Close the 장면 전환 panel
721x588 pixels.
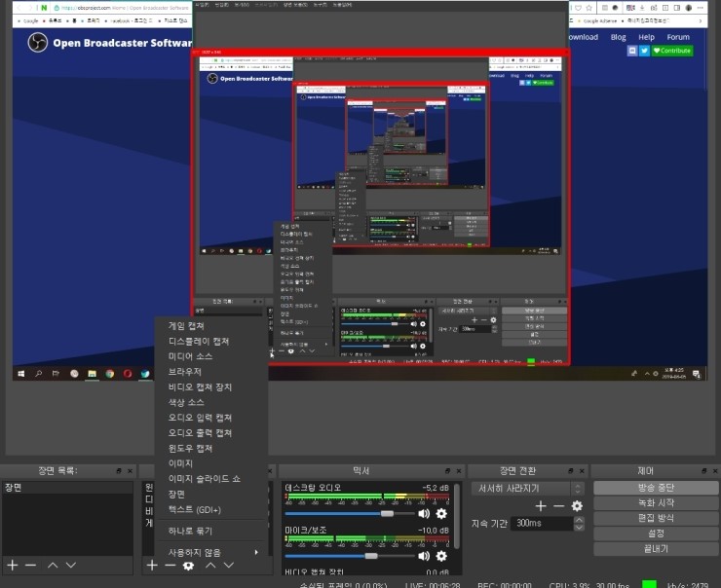[582, 470]
